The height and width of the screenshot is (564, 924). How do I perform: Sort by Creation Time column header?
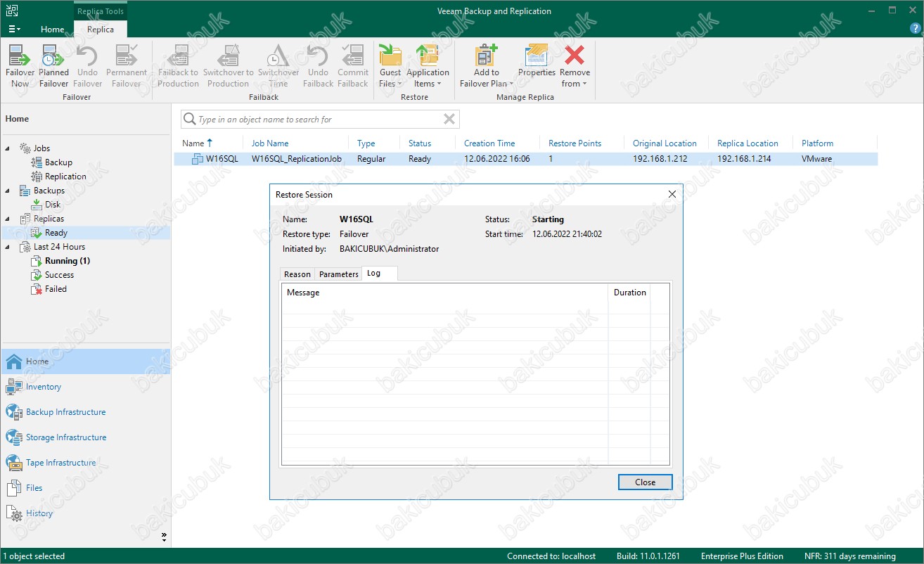coord(489,143)
